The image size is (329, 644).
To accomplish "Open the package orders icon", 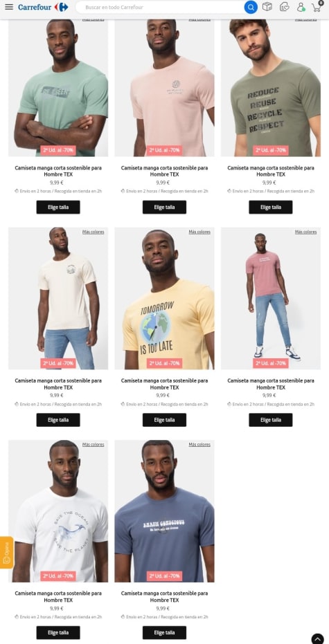I will [x=267, y=7].
